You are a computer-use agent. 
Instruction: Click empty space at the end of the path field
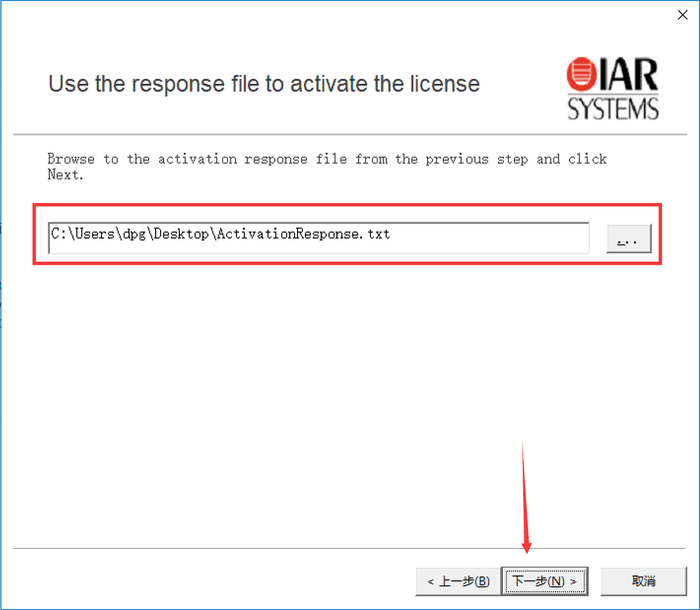[488, 238]
